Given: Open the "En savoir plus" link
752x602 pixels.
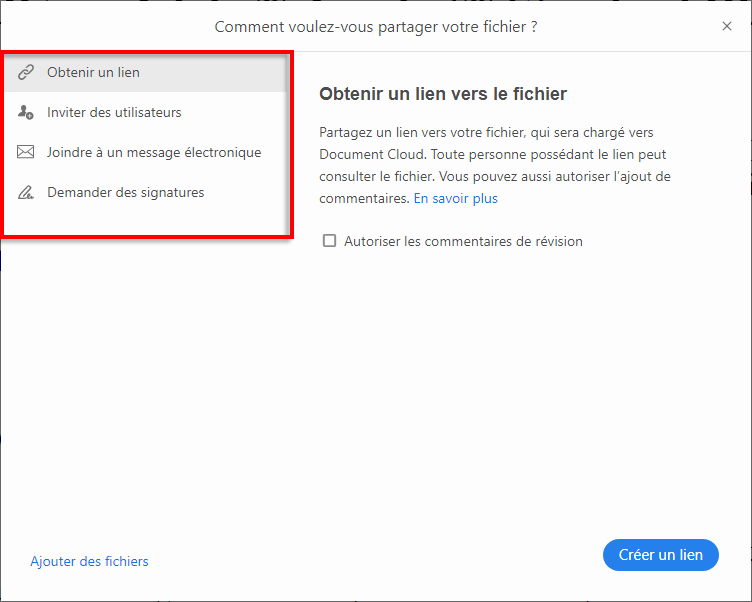Looking at the screenshot, I should [x=455, y=198].
